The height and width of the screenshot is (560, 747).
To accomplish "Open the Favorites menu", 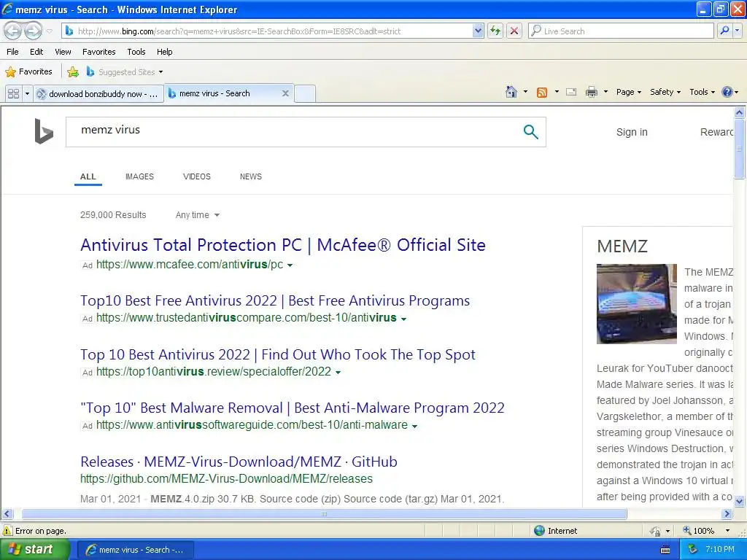I will (99, 52).
